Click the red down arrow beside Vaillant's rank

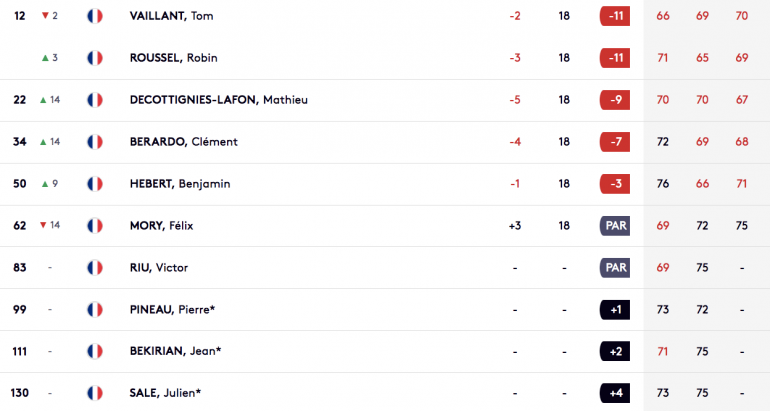[x=45, y=16]
